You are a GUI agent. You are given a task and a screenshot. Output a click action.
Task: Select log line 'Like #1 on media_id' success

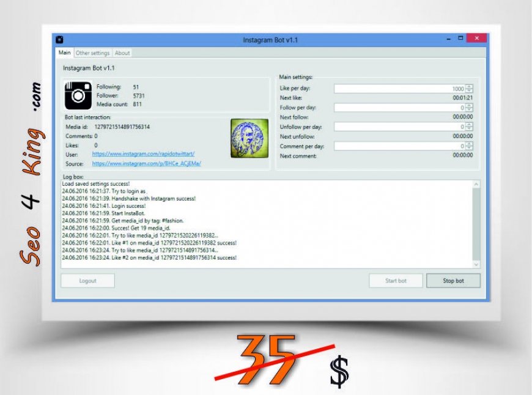tap(149, 243)
